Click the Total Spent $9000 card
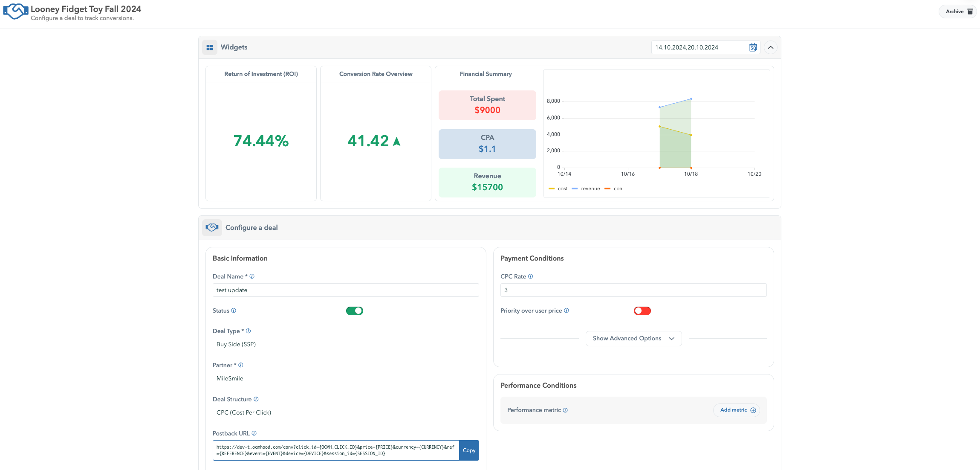This screenshot has height=470, width=980. [x=487, y=105]
